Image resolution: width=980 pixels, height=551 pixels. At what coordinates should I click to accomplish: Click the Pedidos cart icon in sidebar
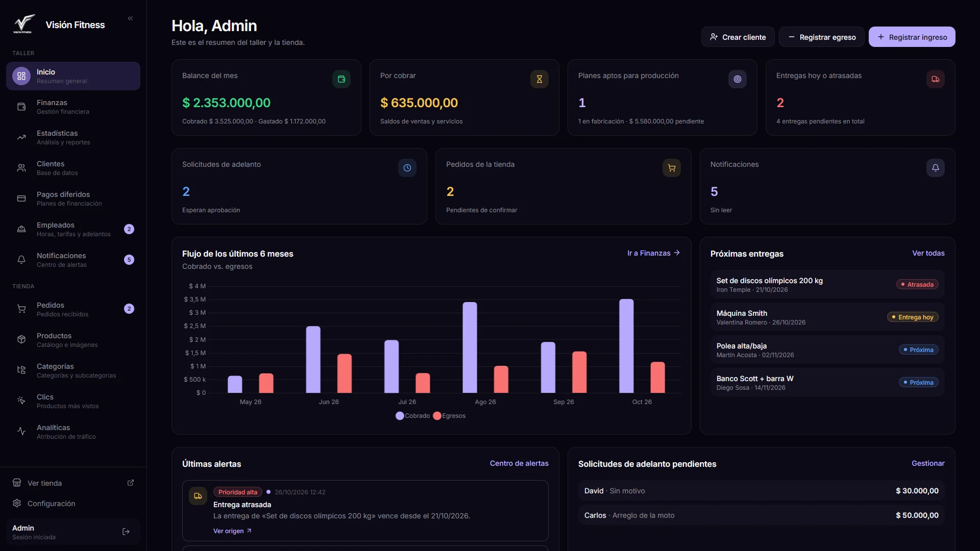pyautogui.click(x=21, y=309)
